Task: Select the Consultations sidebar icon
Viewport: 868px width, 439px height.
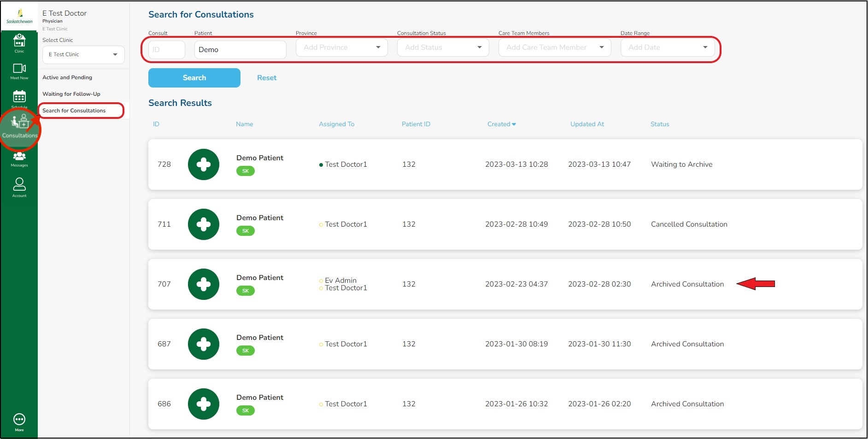Action: point(20,127)
